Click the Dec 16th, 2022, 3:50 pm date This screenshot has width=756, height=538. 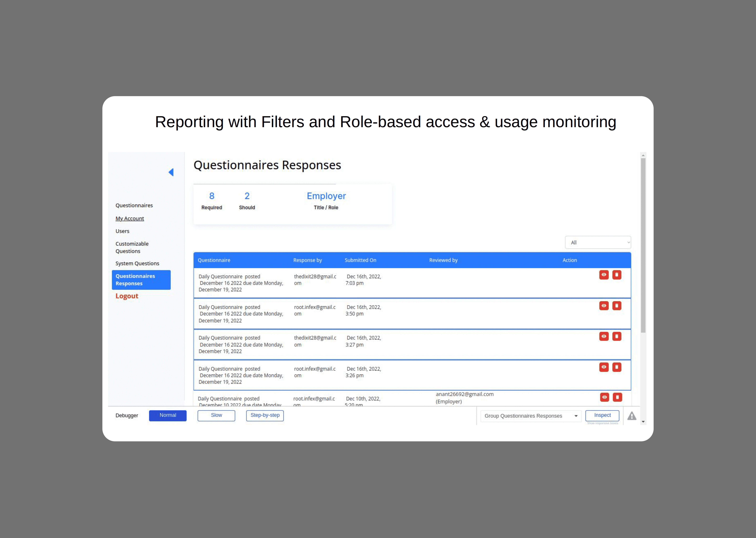[363, 310]
